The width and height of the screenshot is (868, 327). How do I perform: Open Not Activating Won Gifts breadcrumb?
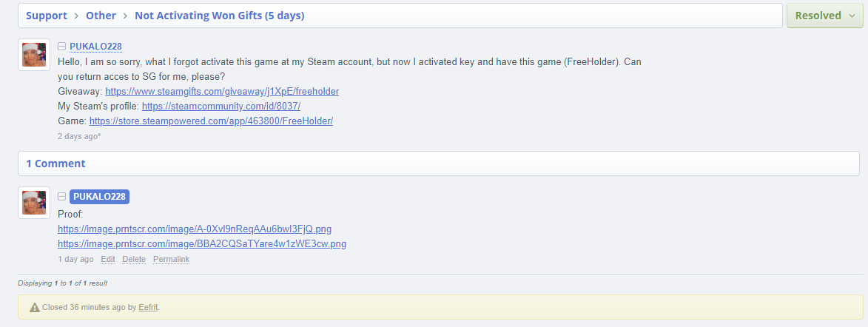(x=219, y=16)
